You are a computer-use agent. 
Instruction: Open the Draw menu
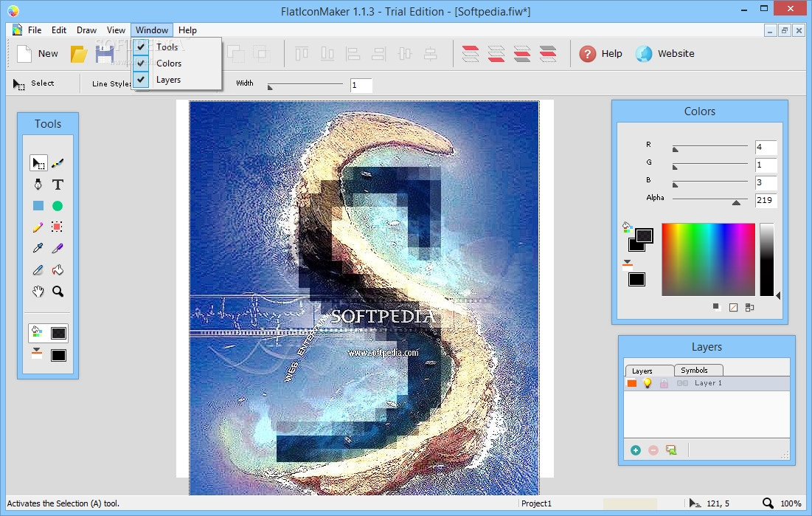coord(86,30)
